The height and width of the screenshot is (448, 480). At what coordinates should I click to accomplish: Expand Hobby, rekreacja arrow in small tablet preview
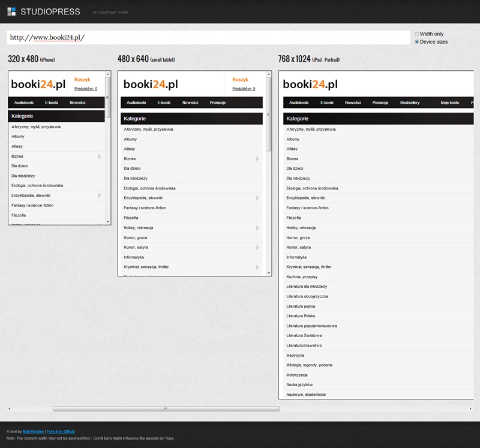(x=257, y=228)
